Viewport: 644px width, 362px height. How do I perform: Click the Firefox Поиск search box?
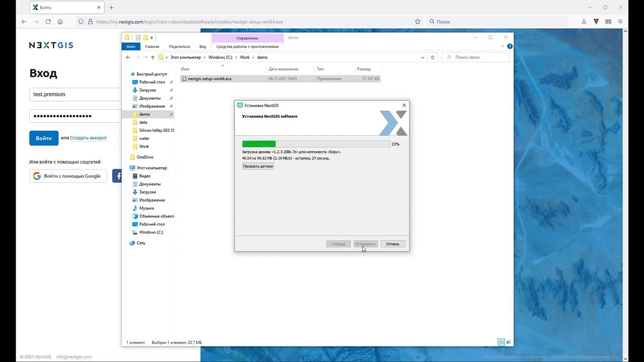click(497, 22)
